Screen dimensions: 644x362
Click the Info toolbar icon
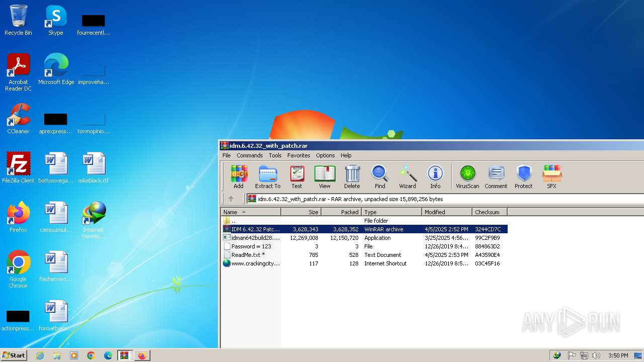[x=435, y=177]
